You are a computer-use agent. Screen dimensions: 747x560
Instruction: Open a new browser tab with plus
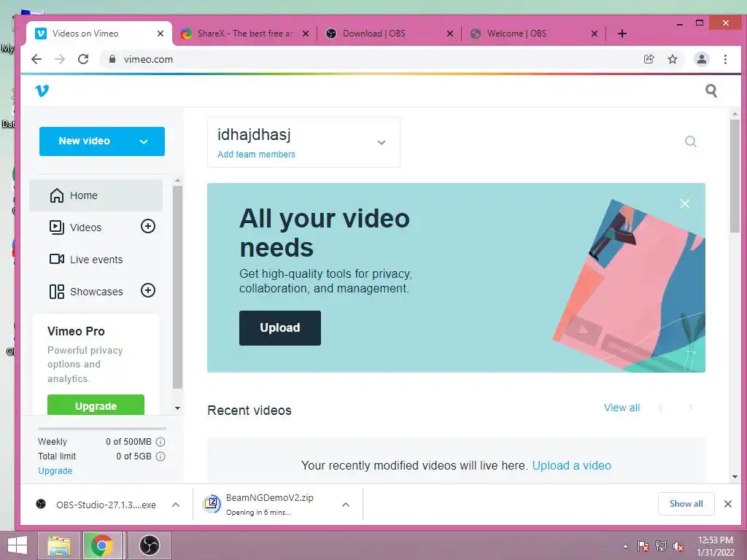622,34
